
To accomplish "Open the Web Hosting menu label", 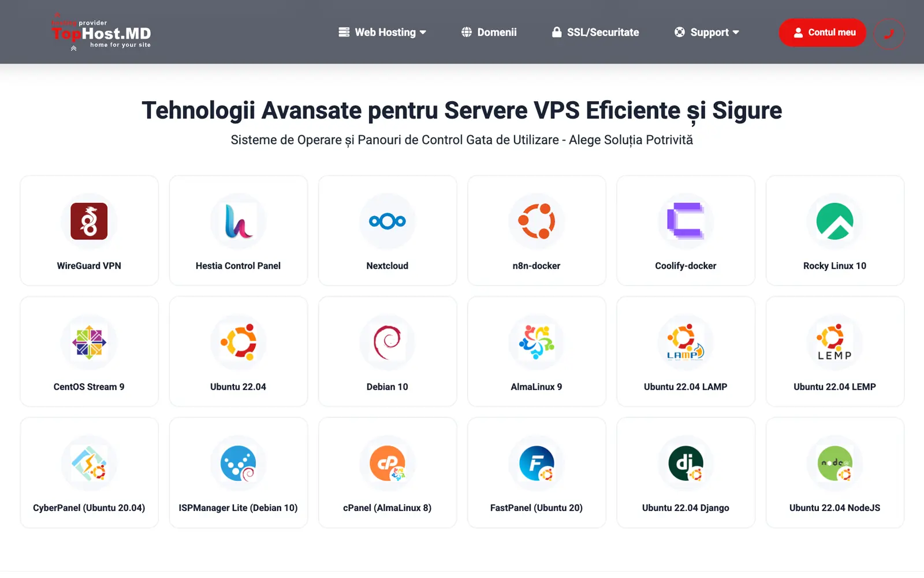I will pyautogui.click(x=385, y=32).
